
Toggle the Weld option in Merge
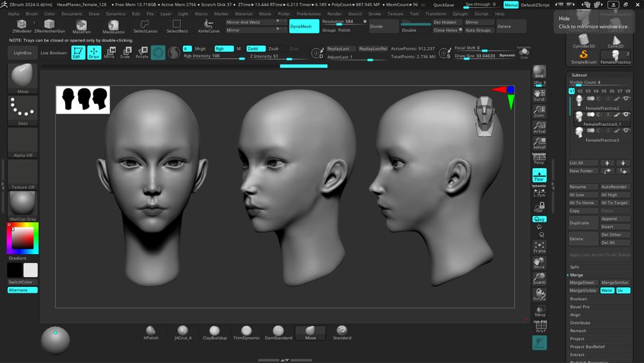coord(607,290)
